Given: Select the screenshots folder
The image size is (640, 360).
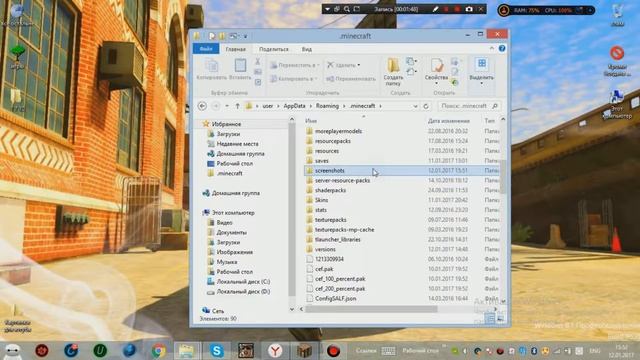Looking at the screenshot, I should point(402,171).
